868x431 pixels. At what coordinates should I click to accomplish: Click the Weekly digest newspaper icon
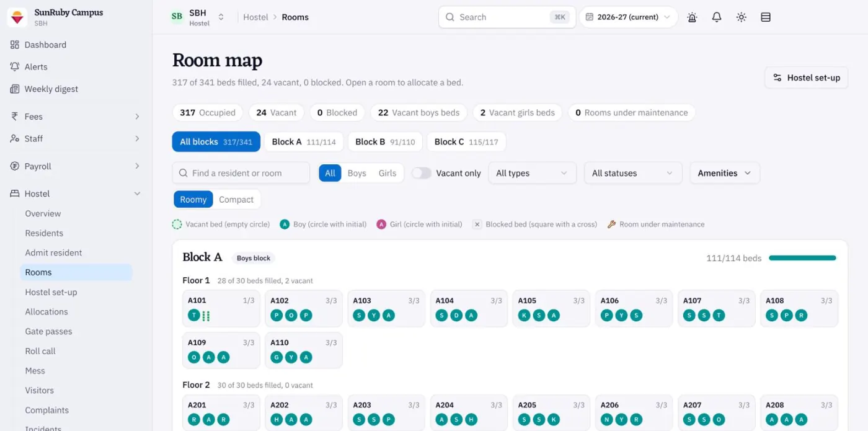click(15, 89)
